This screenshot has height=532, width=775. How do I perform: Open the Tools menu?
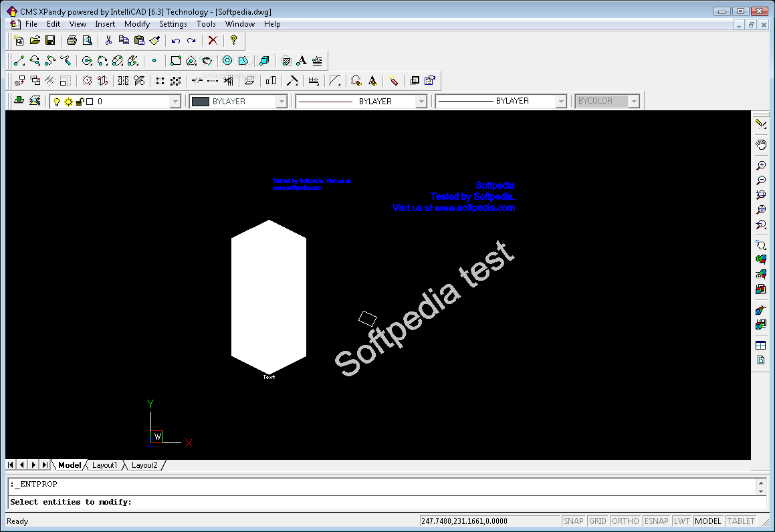coord(206,23)
